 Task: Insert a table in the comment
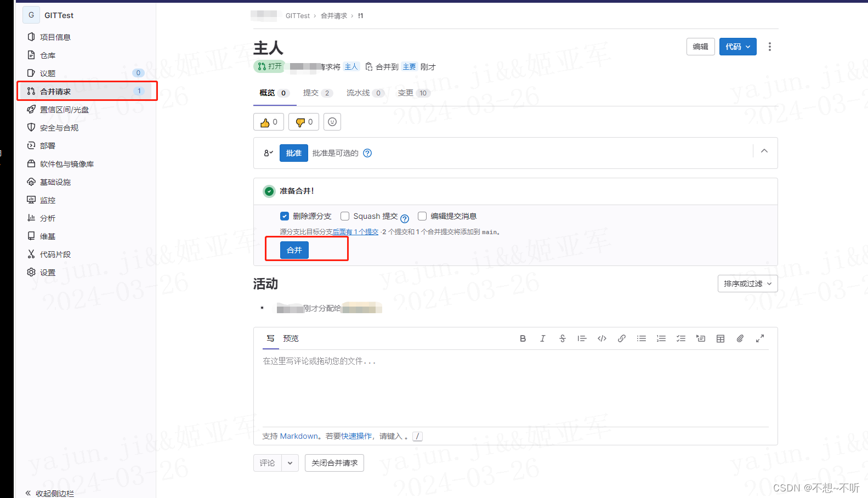720,338
